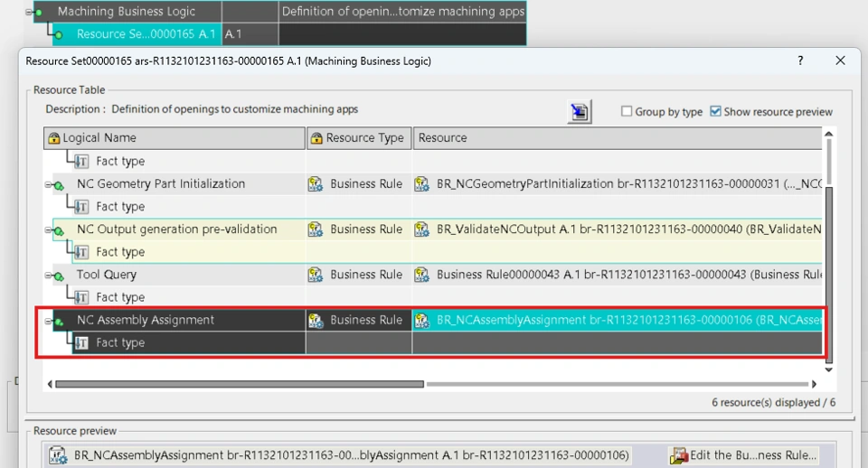Select topmost Fact type row in table

(120, 161)
